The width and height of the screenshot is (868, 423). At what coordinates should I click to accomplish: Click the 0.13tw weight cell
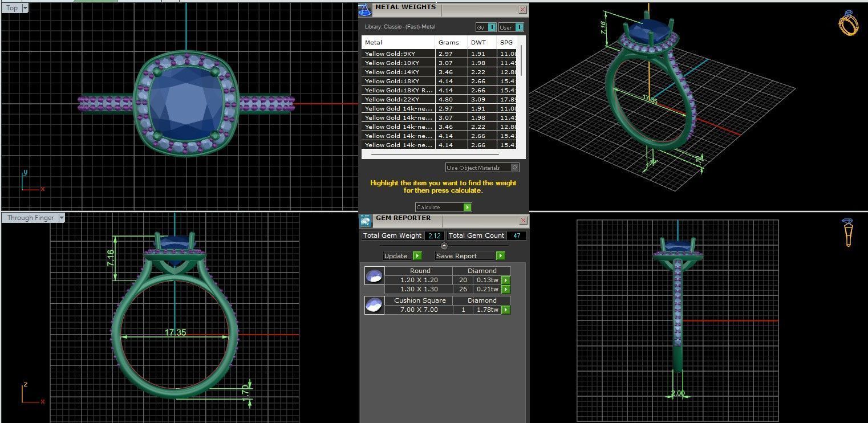pos(487,280)
